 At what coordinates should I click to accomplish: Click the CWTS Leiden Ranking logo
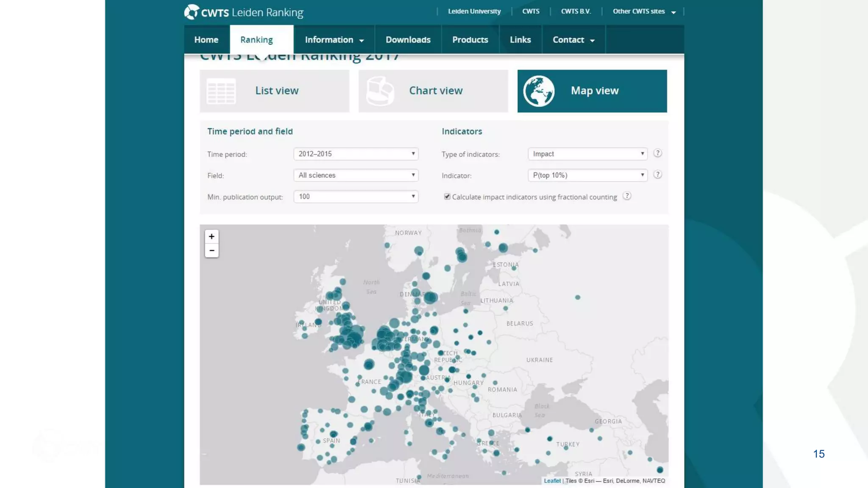coord(244,12)
